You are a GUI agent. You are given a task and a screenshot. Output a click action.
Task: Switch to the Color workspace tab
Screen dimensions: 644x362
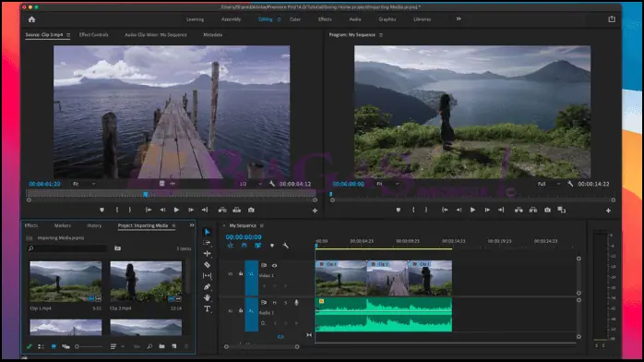(295, 19)
